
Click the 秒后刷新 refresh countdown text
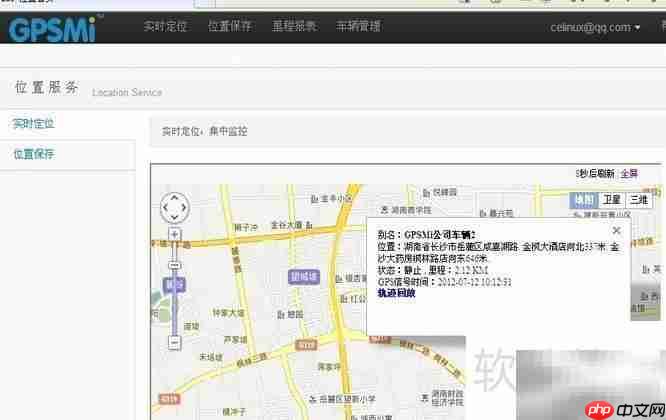click(x=595, y=174)
